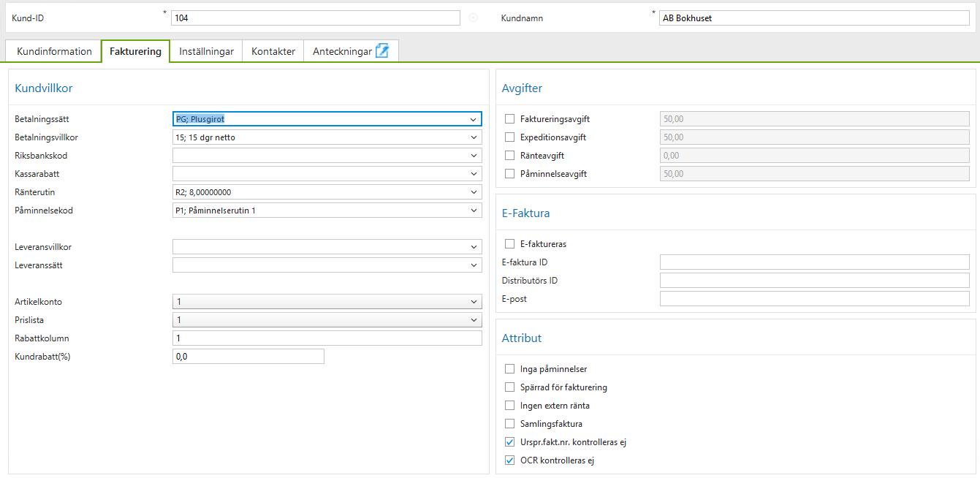This screenshot has width=980, height=478.
Task: Check the Expeditionsavgift option
Action: [509, 137]
